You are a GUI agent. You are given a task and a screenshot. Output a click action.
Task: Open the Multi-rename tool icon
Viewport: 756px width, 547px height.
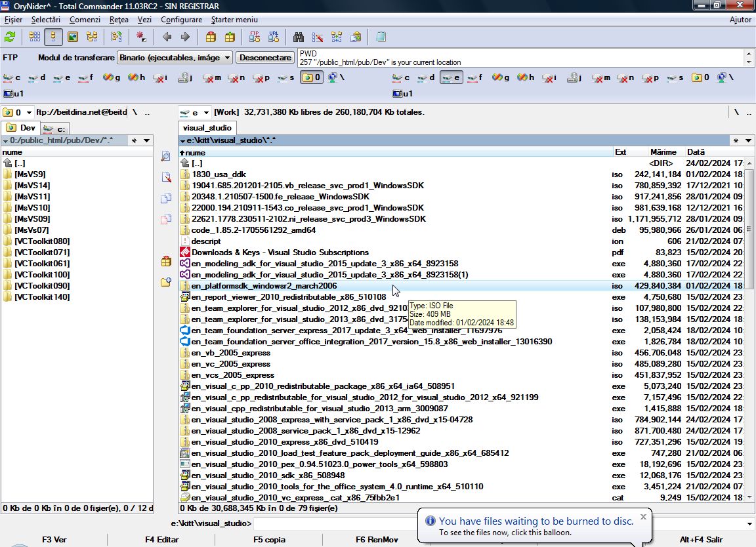click(318, 37)
